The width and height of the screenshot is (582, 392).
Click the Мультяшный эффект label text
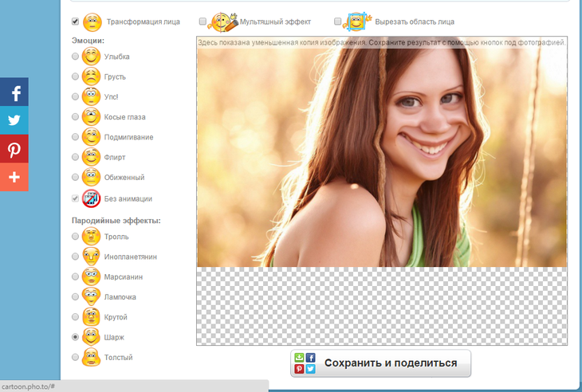point(275,22)
